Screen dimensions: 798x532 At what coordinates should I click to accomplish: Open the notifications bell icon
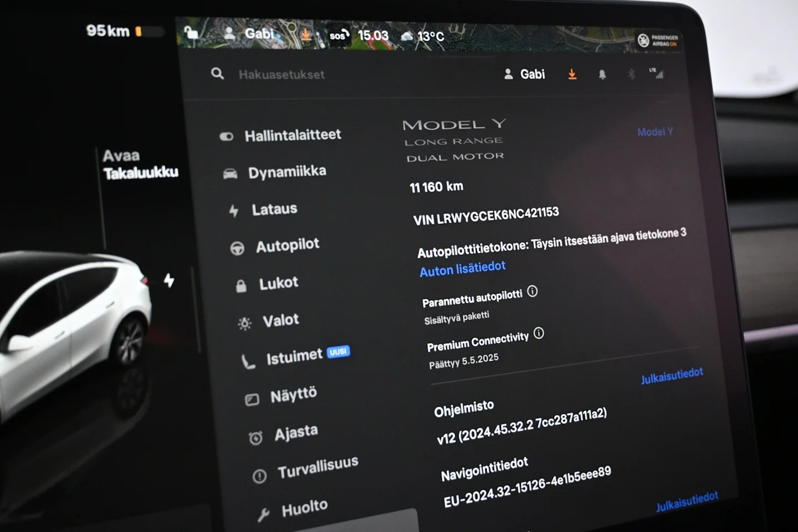602,74
